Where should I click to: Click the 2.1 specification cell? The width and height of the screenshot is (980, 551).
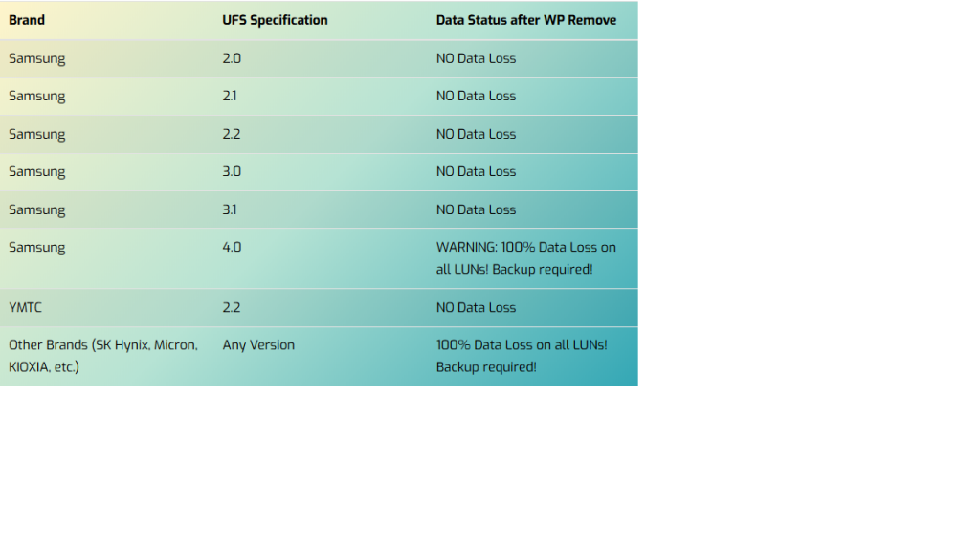tap(230, 96)
